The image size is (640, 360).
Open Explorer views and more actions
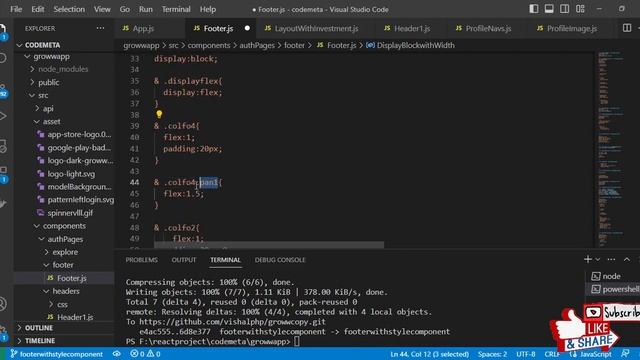click(x=100, y=28)
